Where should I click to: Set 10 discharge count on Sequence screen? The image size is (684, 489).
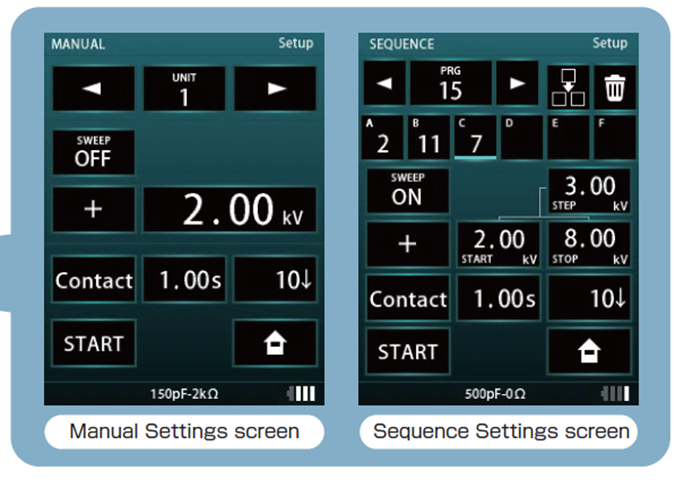[589, 298]
